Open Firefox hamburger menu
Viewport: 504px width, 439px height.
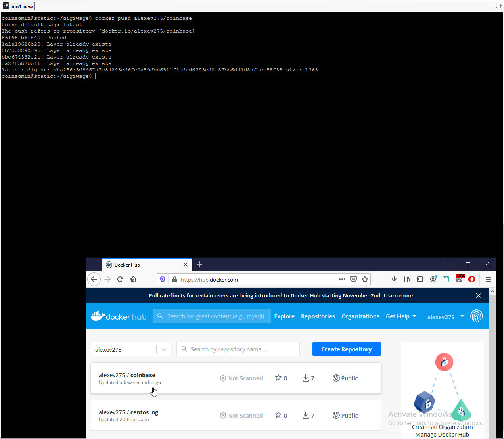tap(488, 279)
